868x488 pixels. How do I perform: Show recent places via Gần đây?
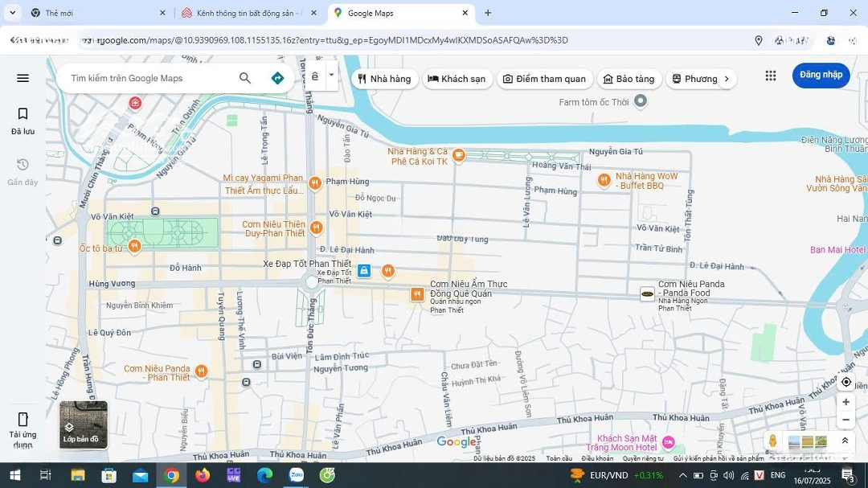click(23, 172)
